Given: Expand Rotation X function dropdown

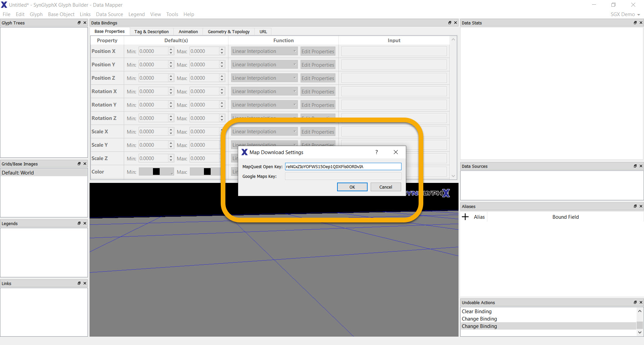Looking at the screenshot, I should [x=264, y=91].
